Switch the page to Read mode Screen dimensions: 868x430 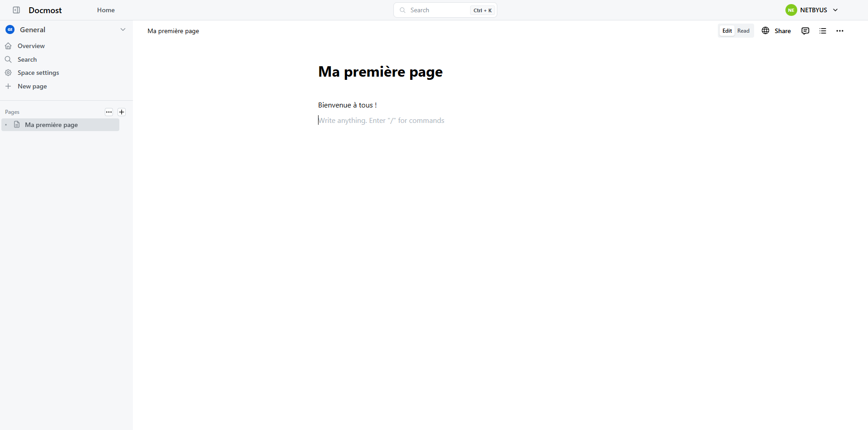point(743,31)
